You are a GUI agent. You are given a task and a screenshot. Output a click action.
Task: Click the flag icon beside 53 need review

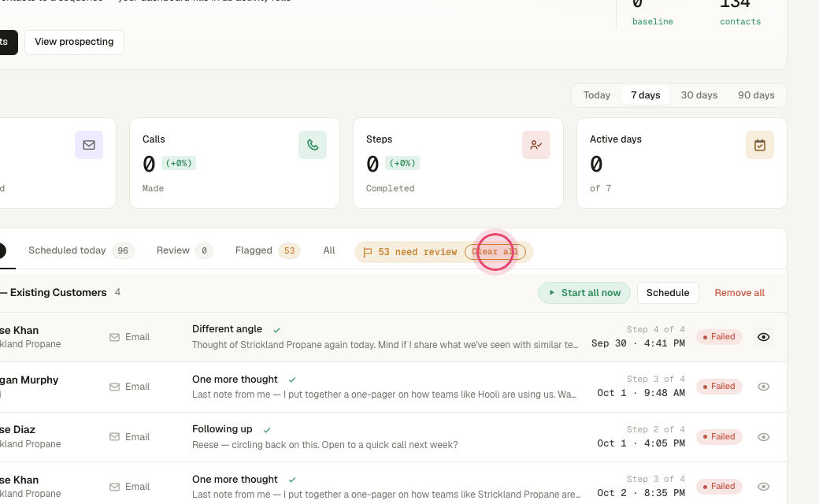pos(367,252)
